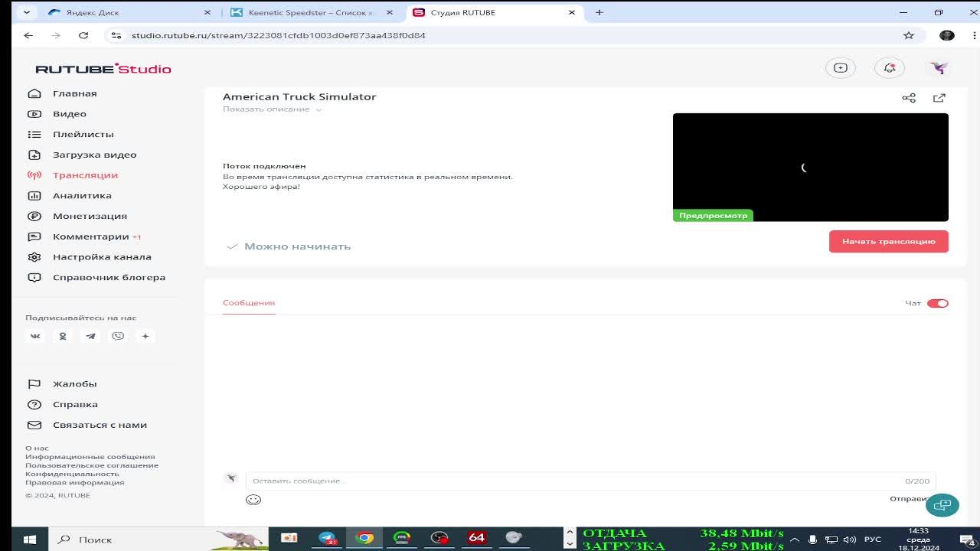Click Отправить to send message
The height and width of the screenshot is (551, 980).
coord(910,499)
